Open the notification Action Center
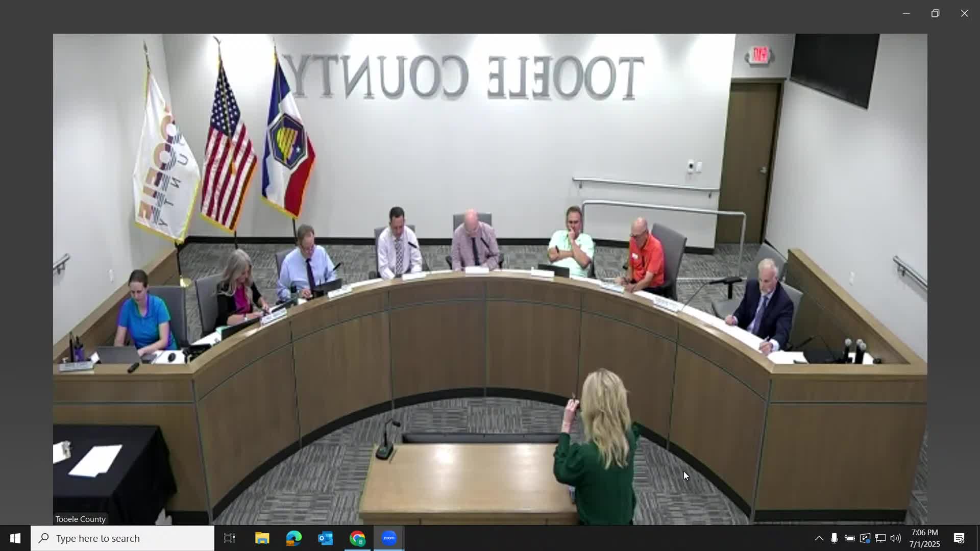Screen dimensions: 980x551 [959, 538]
